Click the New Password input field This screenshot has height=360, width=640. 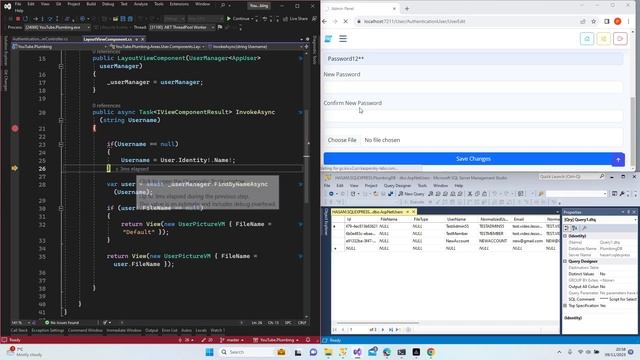tap(473, 87)
